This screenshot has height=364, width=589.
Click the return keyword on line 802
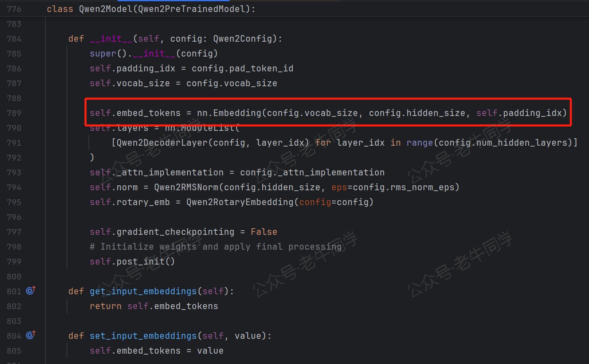[x=106, y=306]
